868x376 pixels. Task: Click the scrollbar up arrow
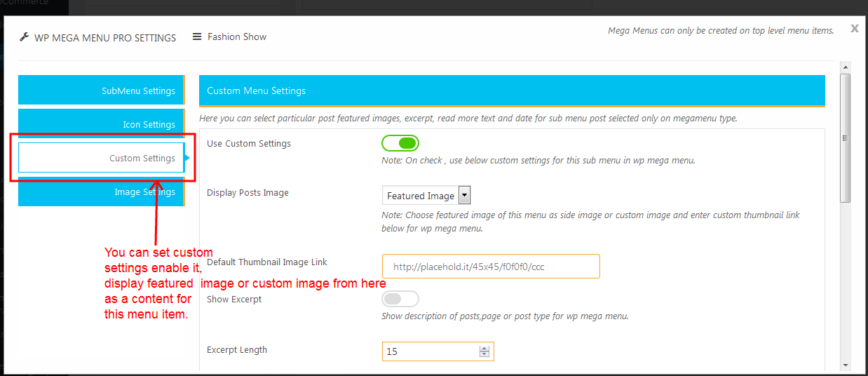846,67
